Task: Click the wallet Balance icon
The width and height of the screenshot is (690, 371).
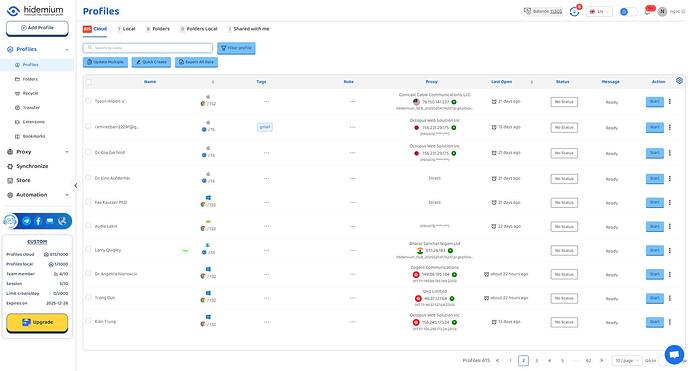Action: click(527, 11)
